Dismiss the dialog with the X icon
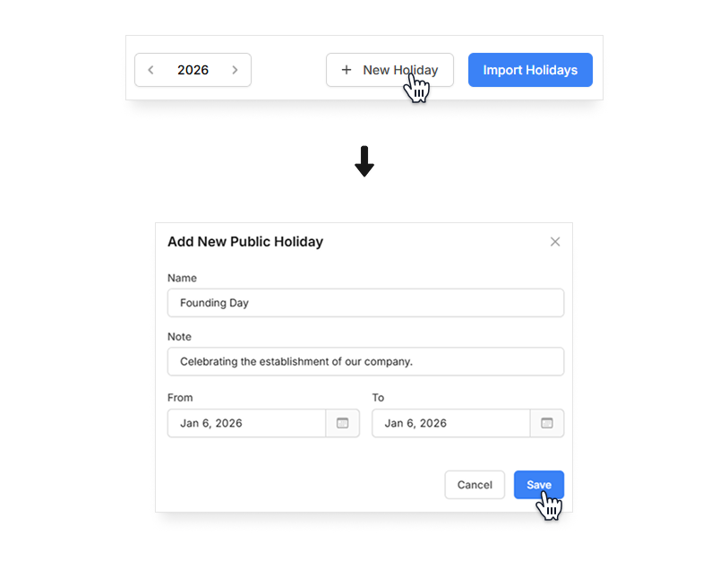 tap(555, 241)
